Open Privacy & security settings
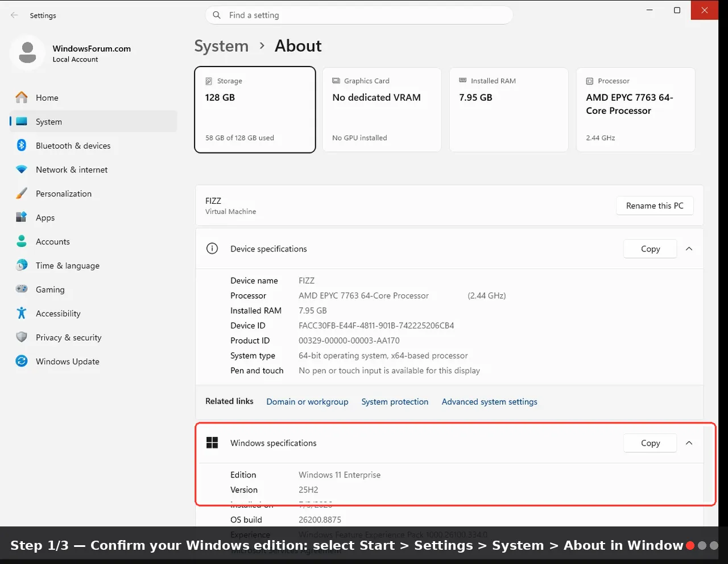This screenshot has width=728, height=564. 93,337
